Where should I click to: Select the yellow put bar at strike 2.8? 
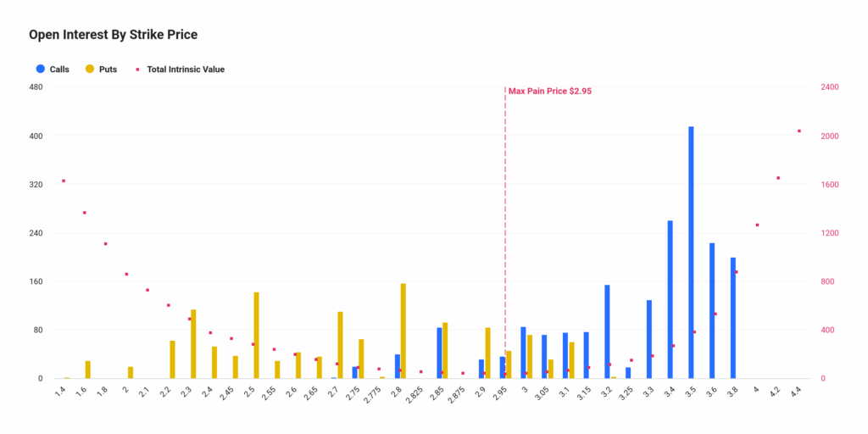coord(403,331)
